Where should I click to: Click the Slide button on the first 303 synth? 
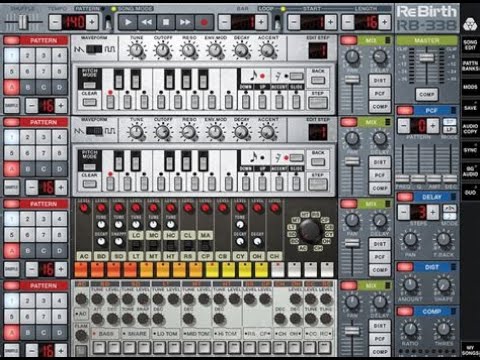(296, 101)
